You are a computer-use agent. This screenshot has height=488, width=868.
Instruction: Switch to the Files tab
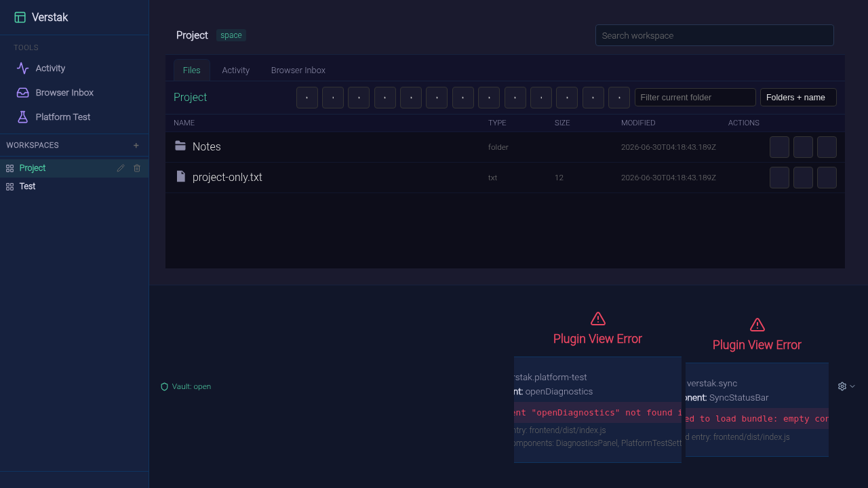click(x=192, y=70)
